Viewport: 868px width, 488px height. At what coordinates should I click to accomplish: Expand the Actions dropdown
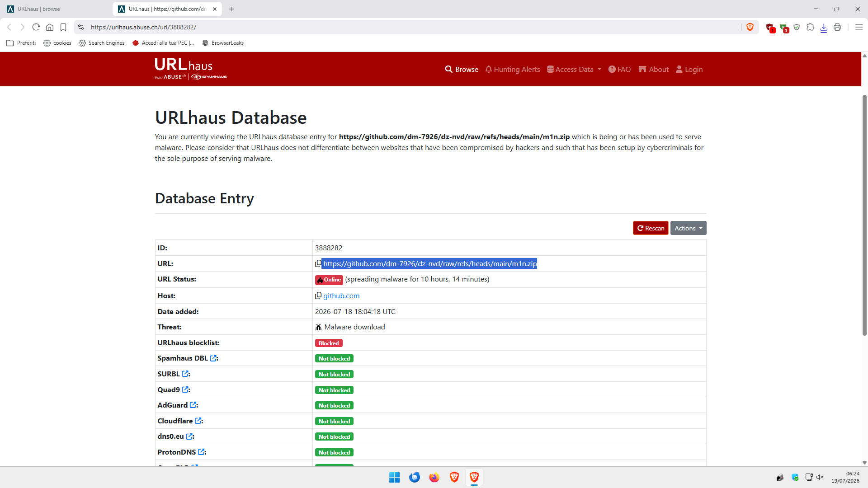(688, 228)
